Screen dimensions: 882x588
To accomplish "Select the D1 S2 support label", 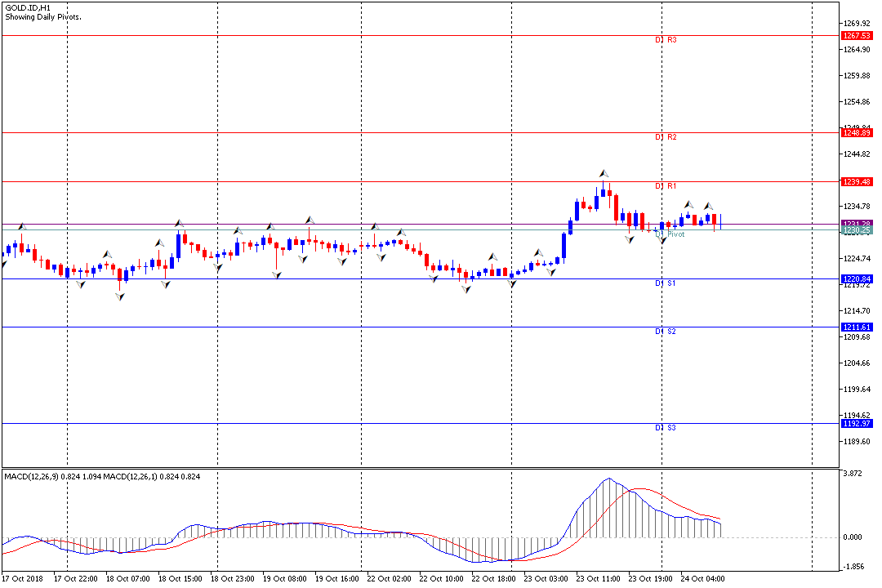I will pos(666,332).
